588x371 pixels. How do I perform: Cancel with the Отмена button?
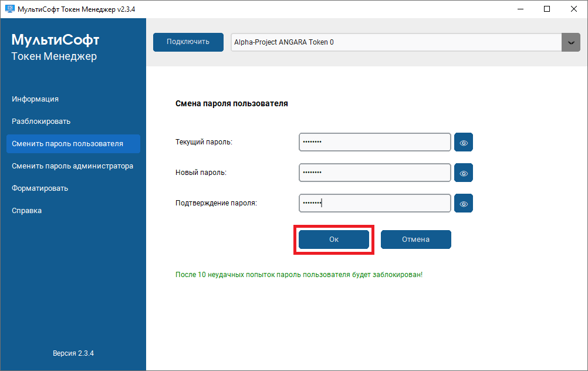[x=415, y=240]
